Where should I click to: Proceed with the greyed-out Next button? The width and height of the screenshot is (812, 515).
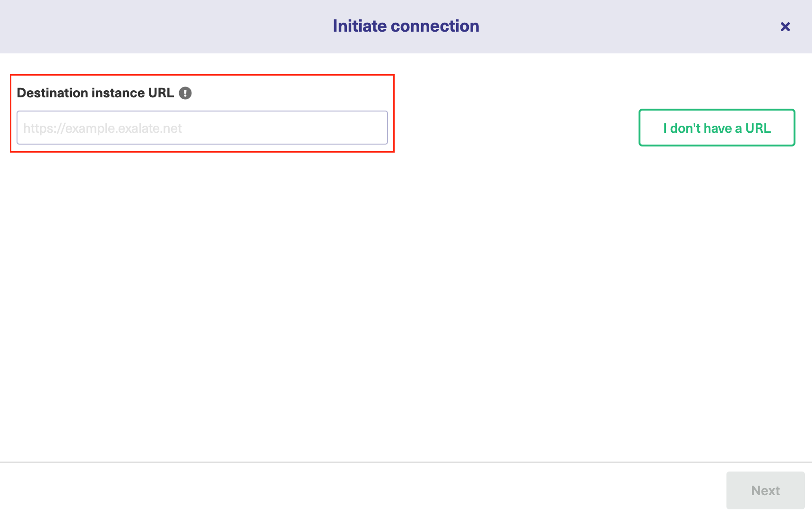(x=765, y=490)
